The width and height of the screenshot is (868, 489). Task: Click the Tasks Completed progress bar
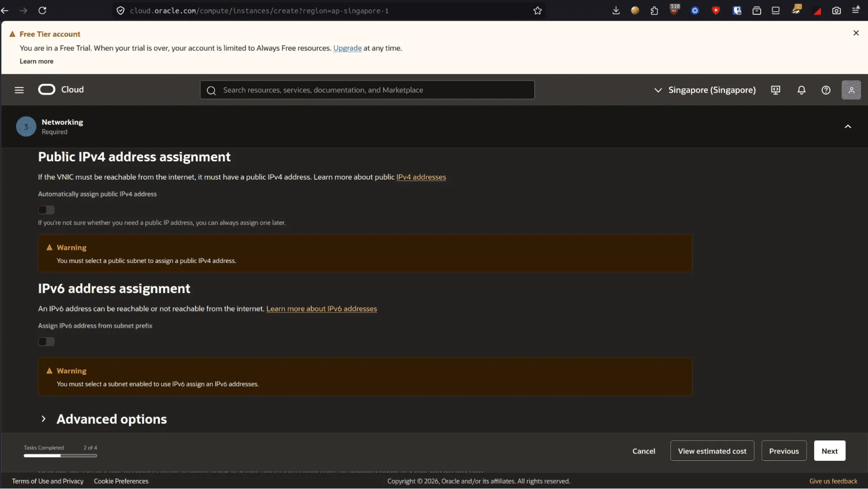[60, 456]
